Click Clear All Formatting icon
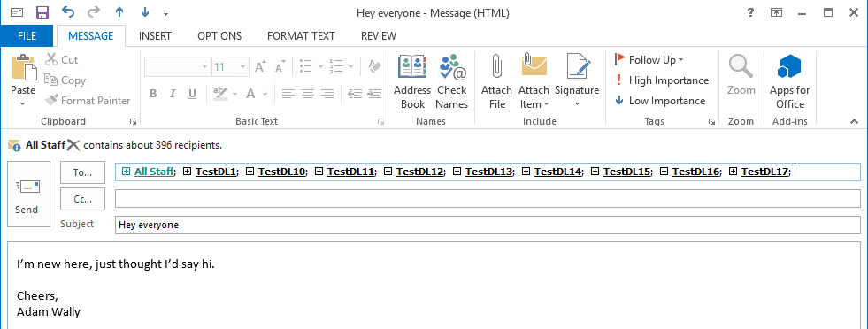Viewport: 868px width, 329px height. click(x=375, y=66)
